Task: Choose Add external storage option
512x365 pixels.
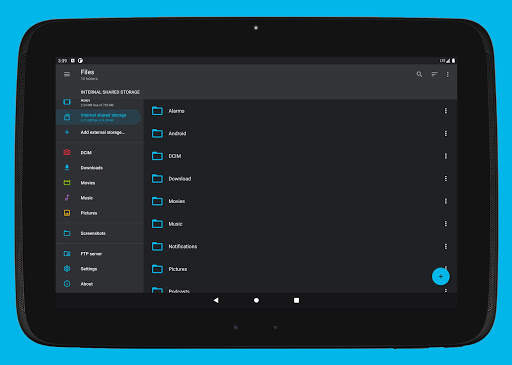Action: coord(99,132)
